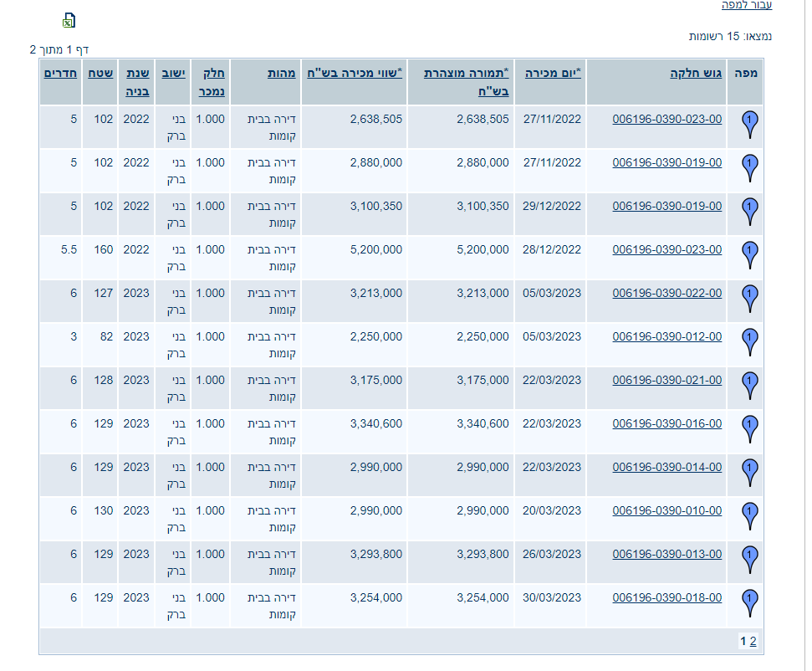This screenshot has height=671, width=812.
Task: Click map pin for 30/03/2023 sale
Action: point(750,603)
